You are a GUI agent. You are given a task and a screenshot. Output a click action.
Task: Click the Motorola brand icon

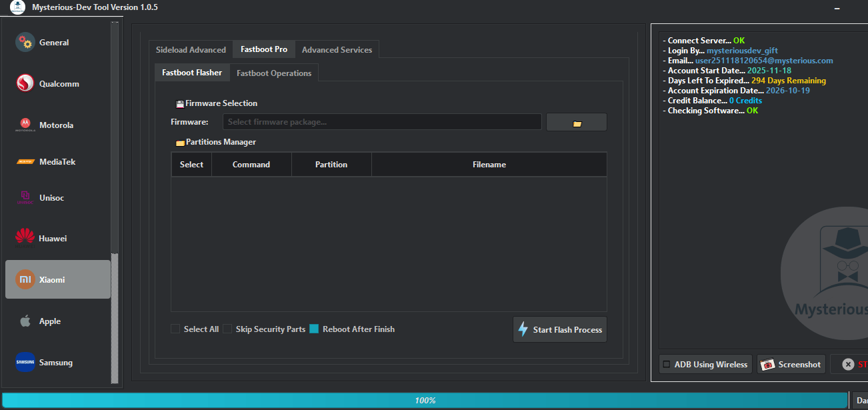coord(24,125)
